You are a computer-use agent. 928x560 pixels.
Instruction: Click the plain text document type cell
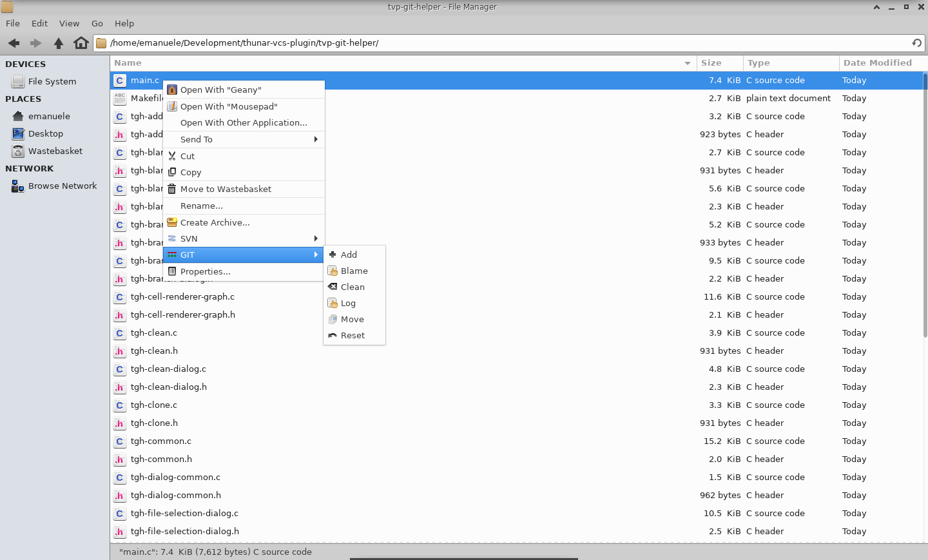pos(788,98)
